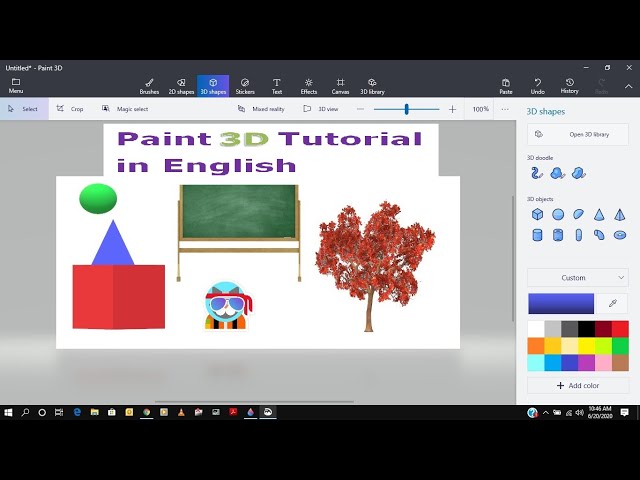This screenshot has height=480, width=640.
Task: Undo the last action
Action: (x=538, y=86)
